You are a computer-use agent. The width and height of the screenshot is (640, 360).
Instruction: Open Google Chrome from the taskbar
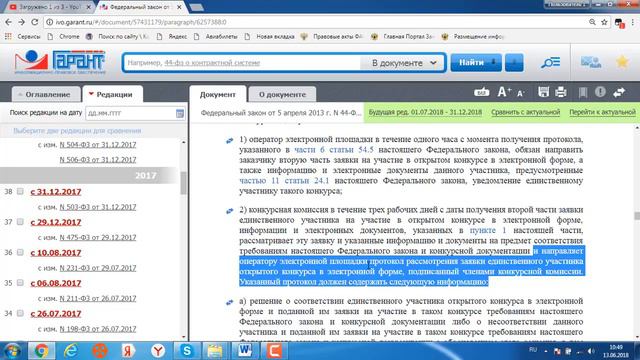tap(41, 351)
